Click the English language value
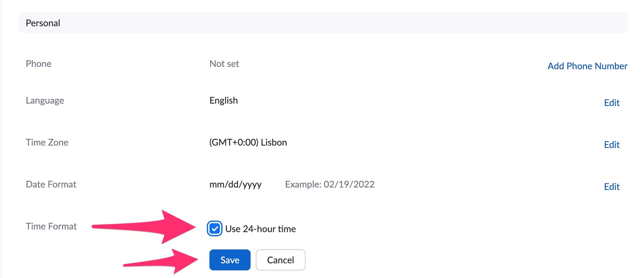The width and height of the screenshot is (644, 278). (x=223, y=100)
